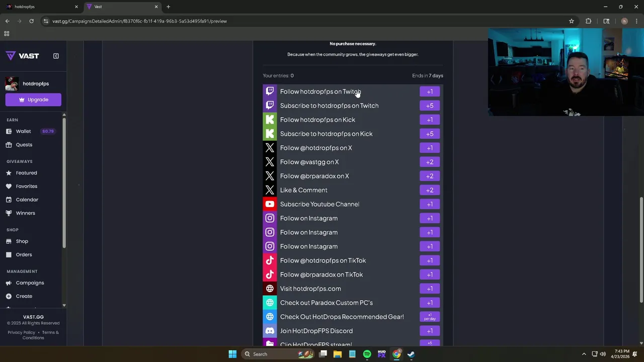644x362 pixels.
Task: Click the sidebar scroll down arrow
Action: tap(64, 306)
